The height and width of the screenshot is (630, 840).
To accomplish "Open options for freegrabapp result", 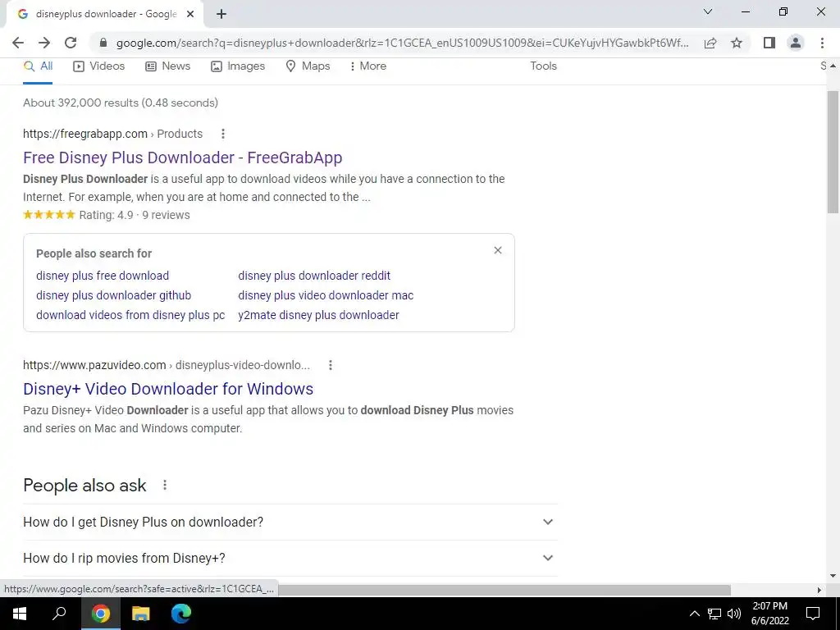I will tap(223, 134).
